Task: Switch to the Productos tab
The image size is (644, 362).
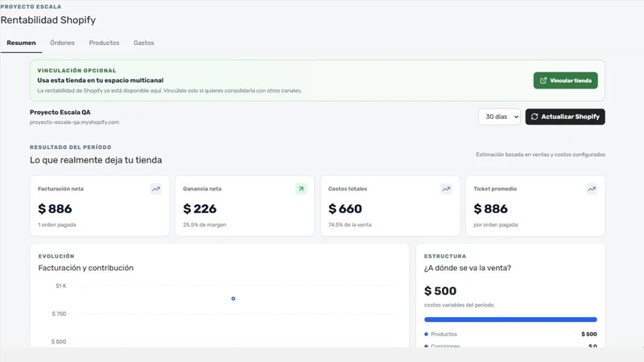Action: tap(105, 43)
